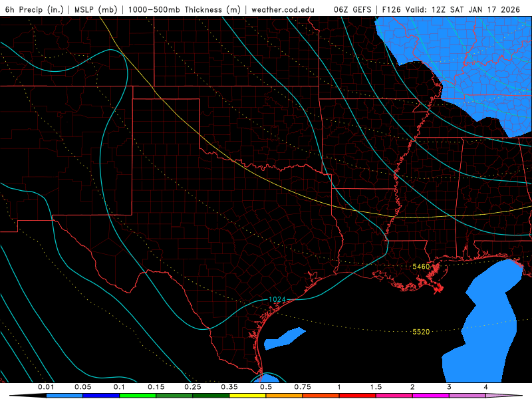
Task: Click the '6h Precip (in.)' header text
Action: (x=35, y=9)
